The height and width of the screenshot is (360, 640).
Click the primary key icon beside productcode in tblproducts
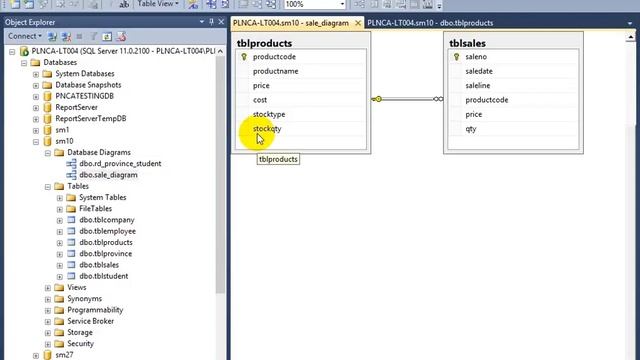pos(244,57)
